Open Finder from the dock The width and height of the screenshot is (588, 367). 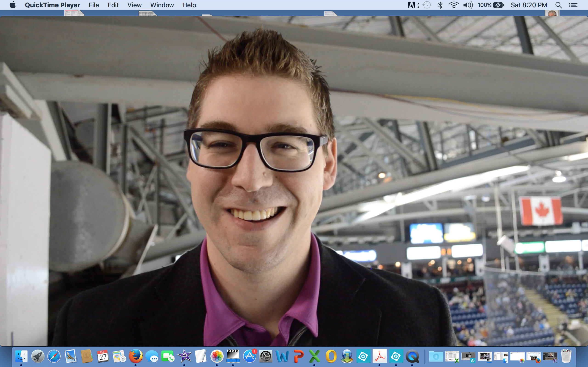pyautogui.click(x=21, y=356)
